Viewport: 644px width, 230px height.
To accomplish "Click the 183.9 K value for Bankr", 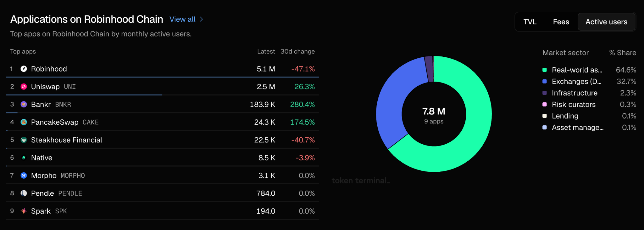I will pyautogui.click(x=262, y=104).
